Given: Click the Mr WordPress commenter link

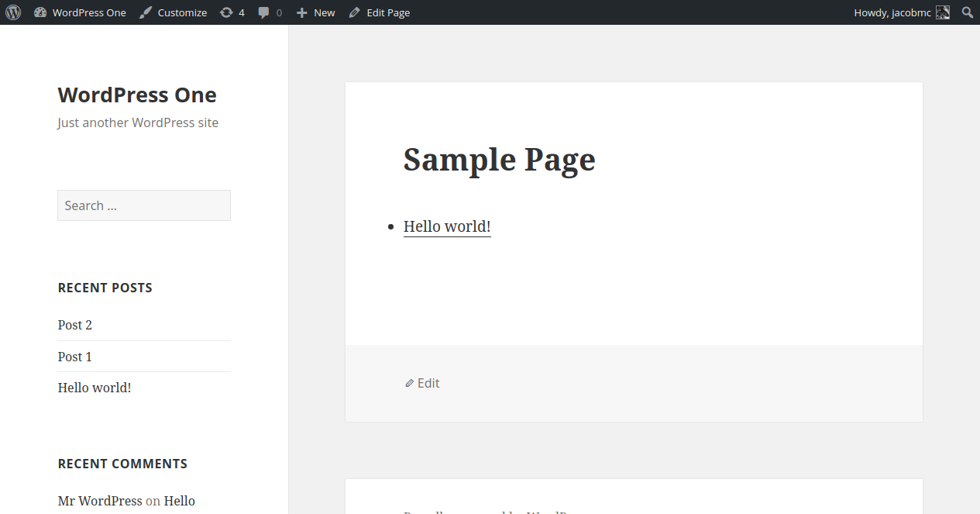Looking at the screenshot, I should (x=100, y=501).
